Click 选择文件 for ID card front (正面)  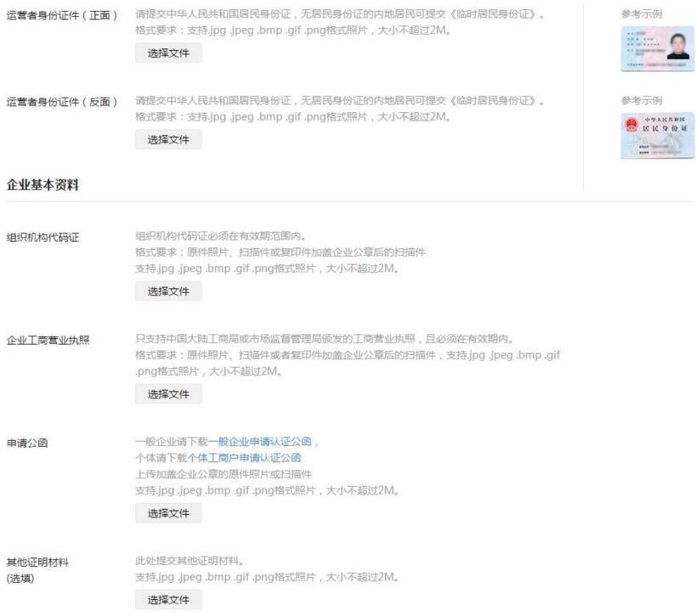(x=169, y=53)
